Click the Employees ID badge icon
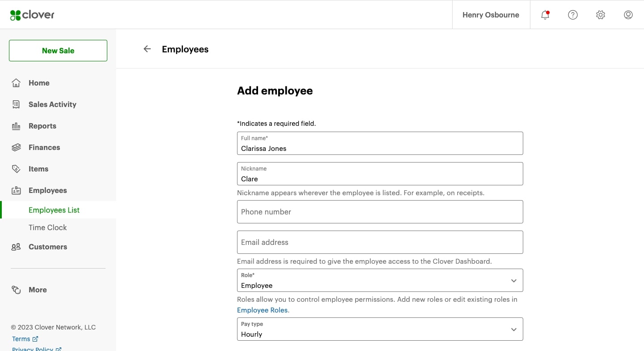Screen dimensions: 644x351 (x=16, y=190)
